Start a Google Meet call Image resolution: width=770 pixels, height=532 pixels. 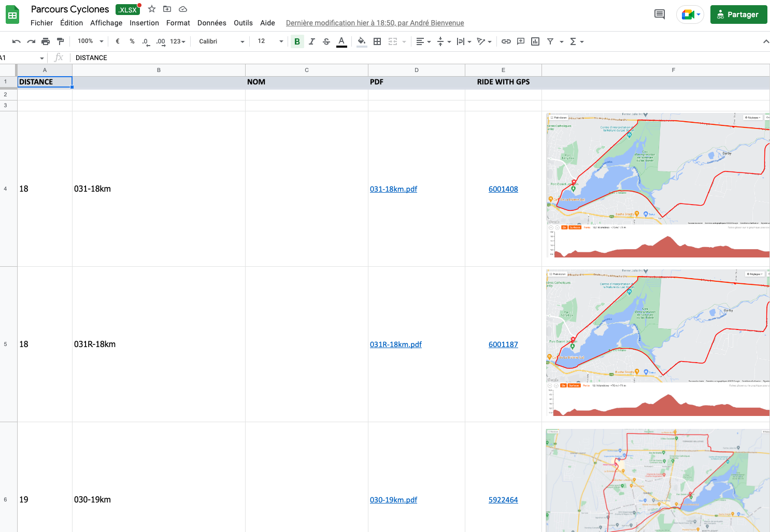point(690,15)
